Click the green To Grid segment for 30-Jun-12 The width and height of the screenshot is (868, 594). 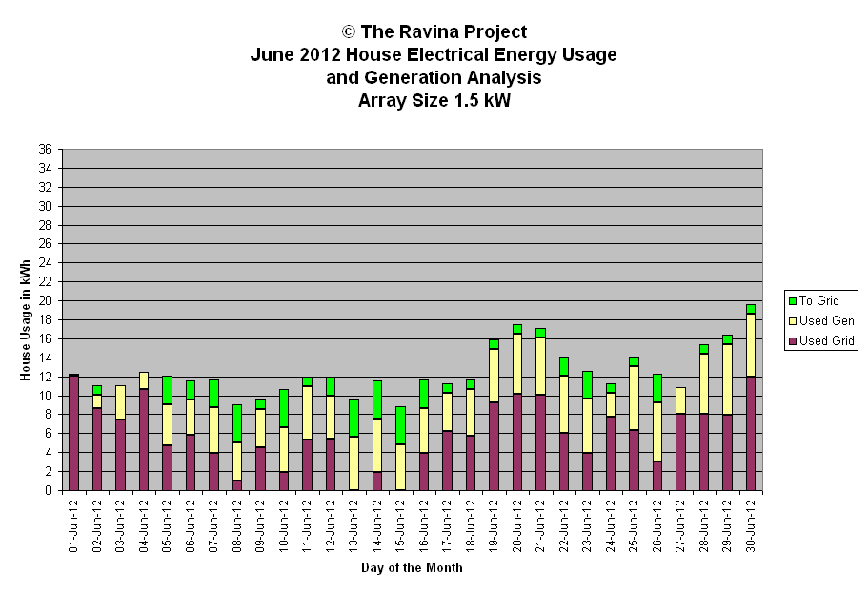click(x=751, y=309)
